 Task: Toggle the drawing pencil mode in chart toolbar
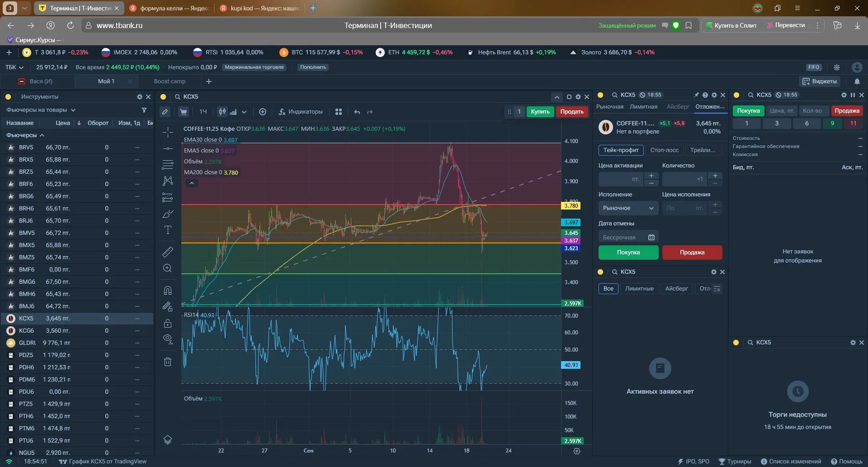(x=165, y=112)
